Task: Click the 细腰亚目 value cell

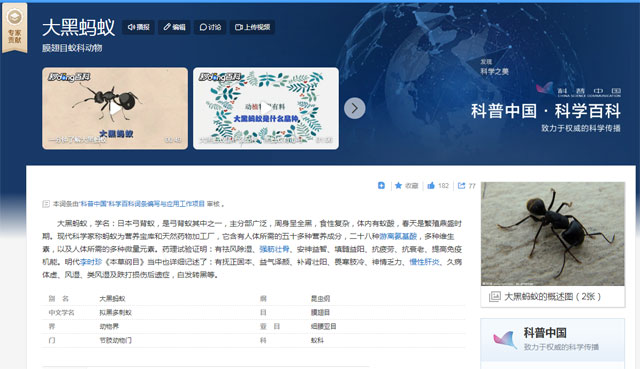Action: [324, 327]
